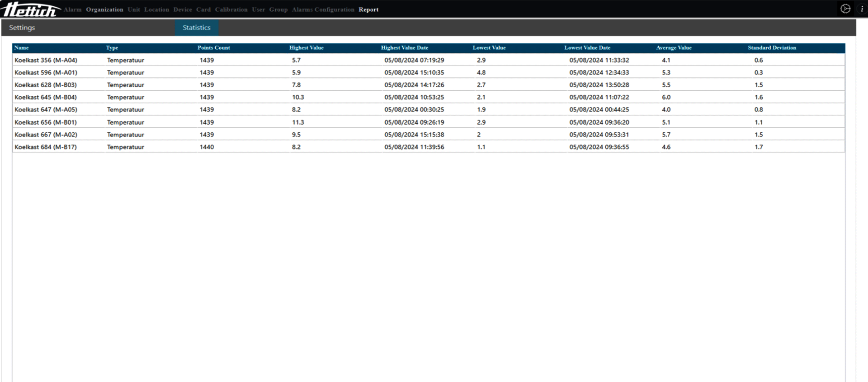Screen dimensions: 868x382
Task: Go to Alarms Configuration menu
Action: [x=323, y=9]
